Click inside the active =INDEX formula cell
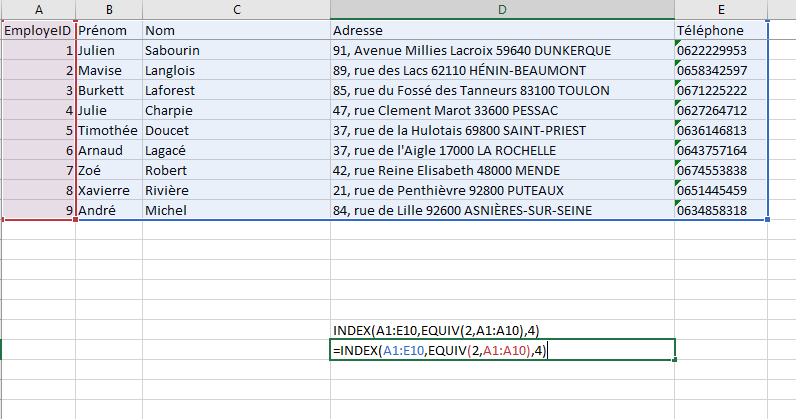796x419 pixels. coord(502,350)
